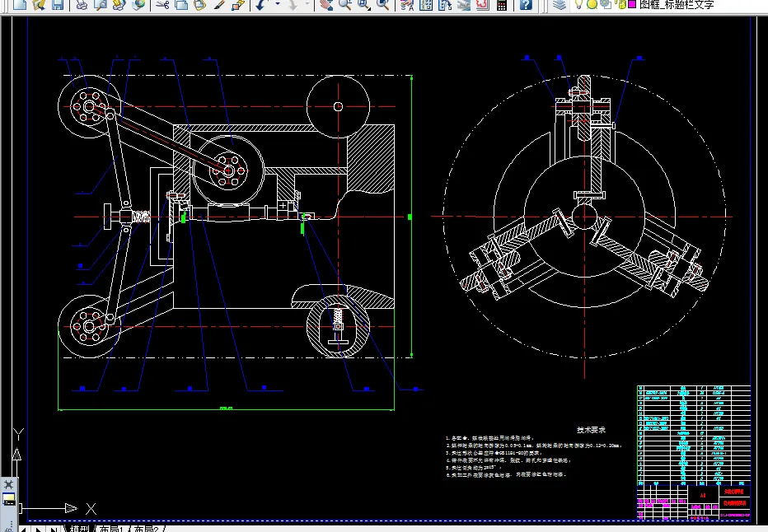Close the docked palette with the X icon

[9, 484]
